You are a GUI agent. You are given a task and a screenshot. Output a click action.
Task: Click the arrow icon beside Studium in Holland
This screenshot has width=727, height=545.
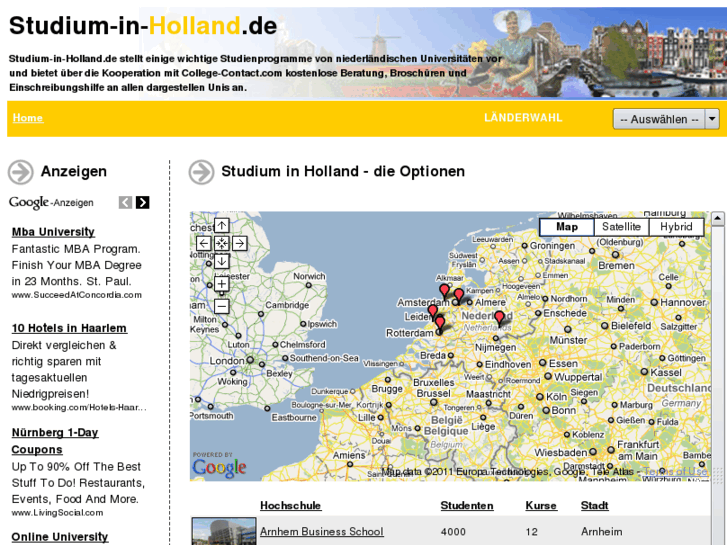201,172
